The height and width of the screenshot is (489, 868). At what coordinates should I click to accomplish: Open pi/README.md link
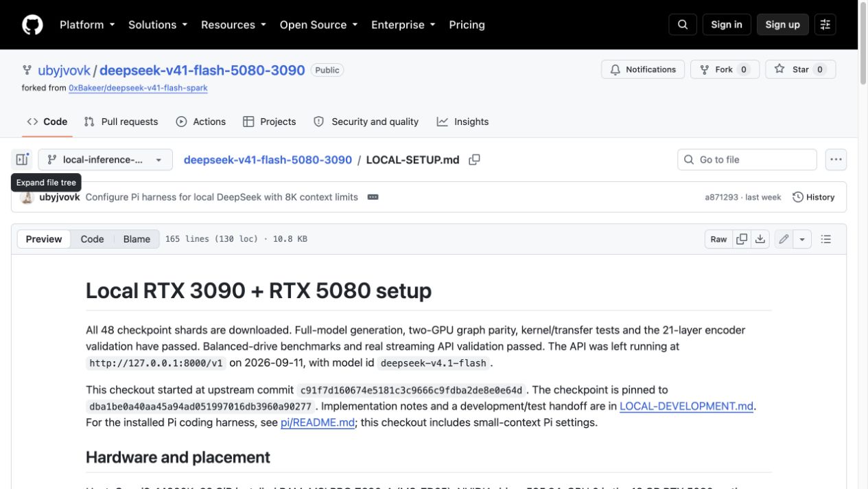(x=318, y=422)
